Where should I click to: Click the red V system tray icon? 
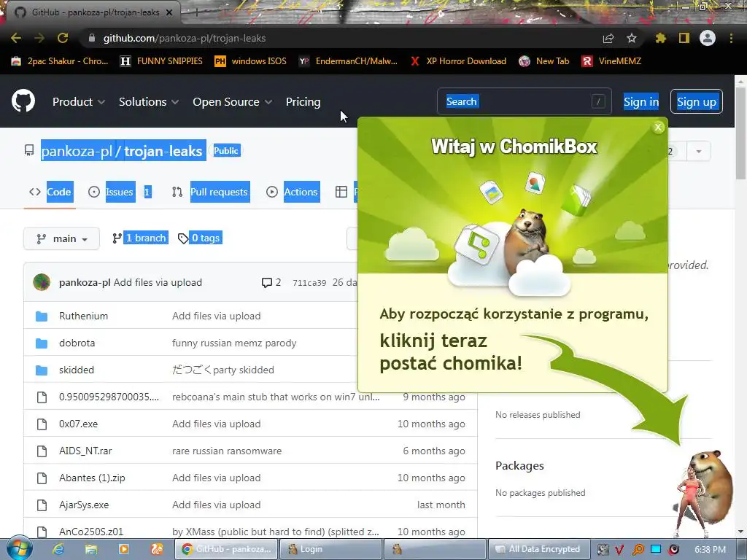[x=619, y=550]
